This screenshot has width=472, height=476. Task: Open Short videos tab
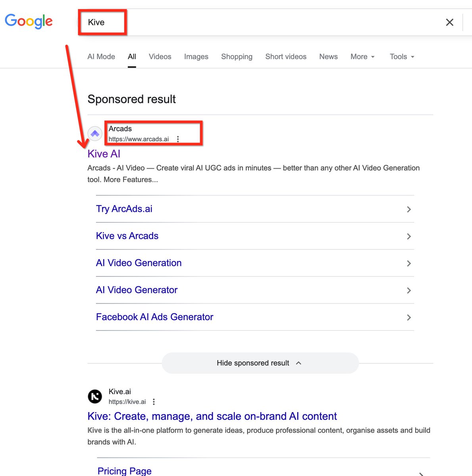286,57
